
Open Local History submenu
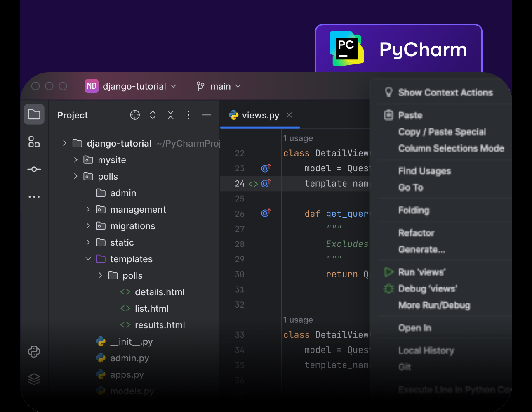(426, 350)
